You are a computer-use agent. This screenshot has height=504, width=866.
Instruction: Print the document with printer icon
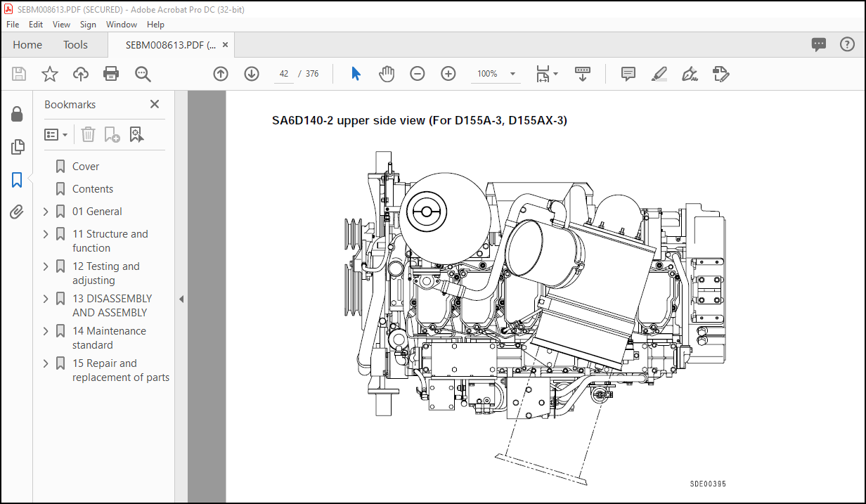point(111,74)
